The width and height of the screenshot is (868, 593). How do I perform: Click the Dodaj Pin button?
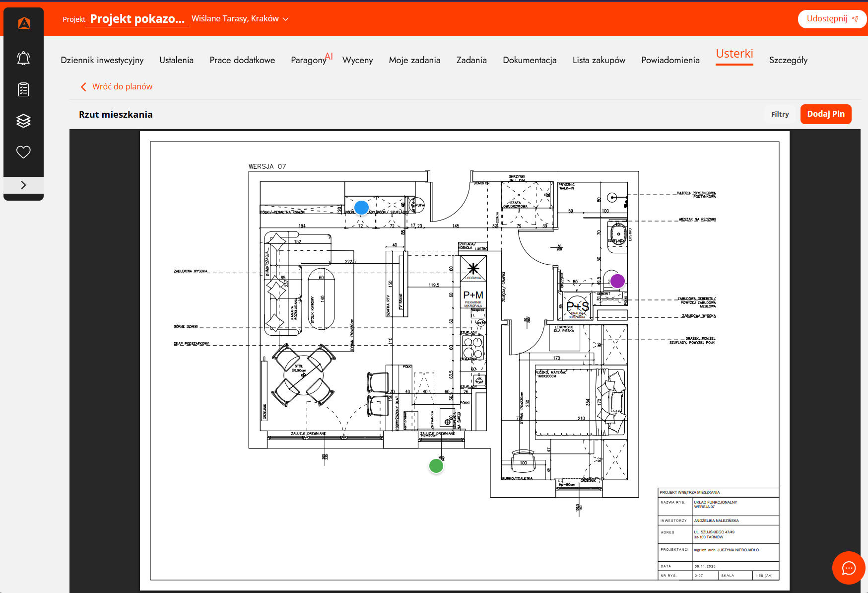(x=826, y=114)
